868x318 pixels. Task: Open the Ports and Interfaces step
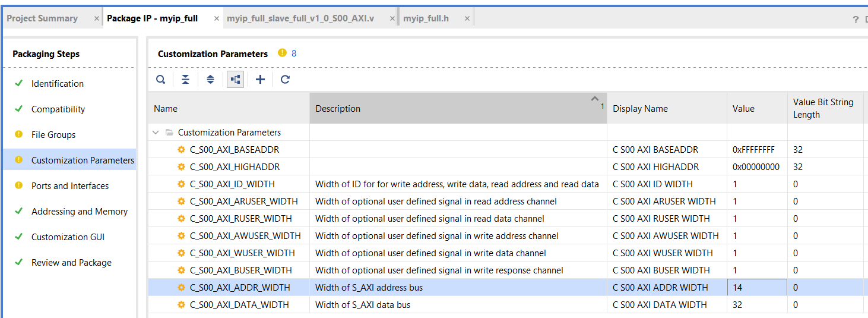pyautogui.click(x=70, y=186)
